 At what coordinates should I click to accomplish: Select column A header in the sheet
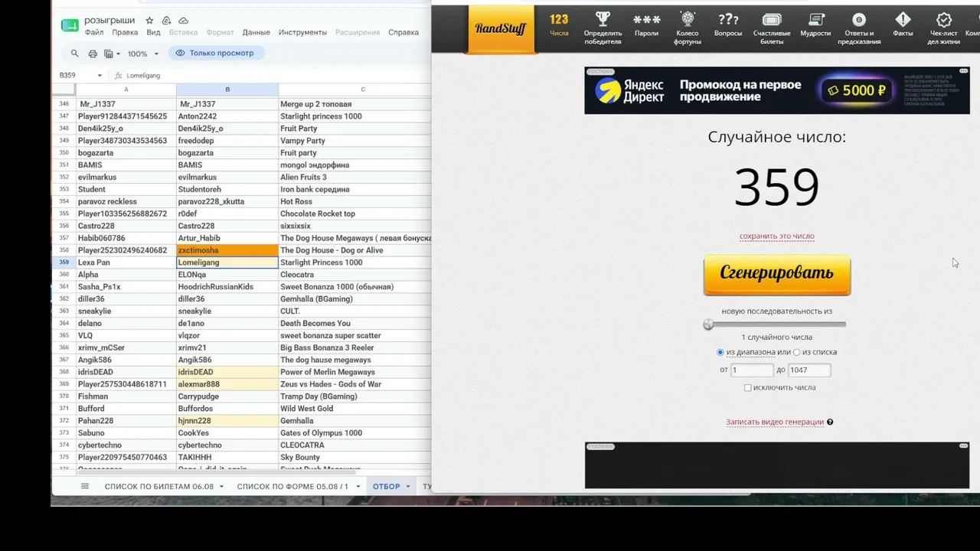[126, 90]
